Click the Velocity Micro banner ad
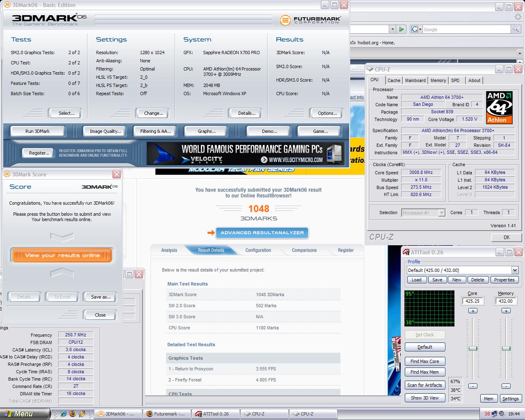 pyautogui.click(x=245, y=153)
